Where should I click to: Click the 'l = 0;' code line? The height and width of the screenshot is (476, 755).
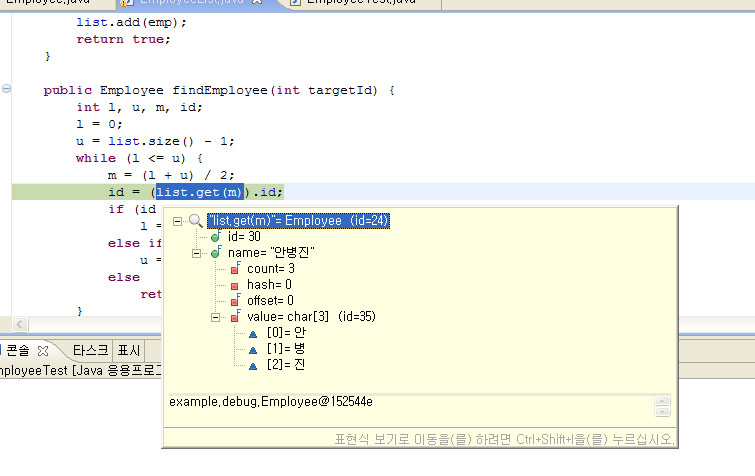pos(99,124)
